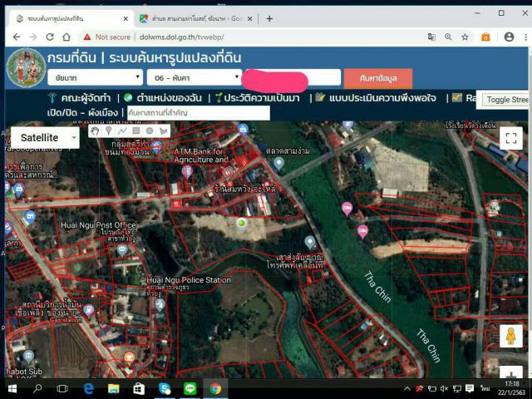Click the green parcel marker on map
This screenshot has height=399, width=532.
pos(242,223)
